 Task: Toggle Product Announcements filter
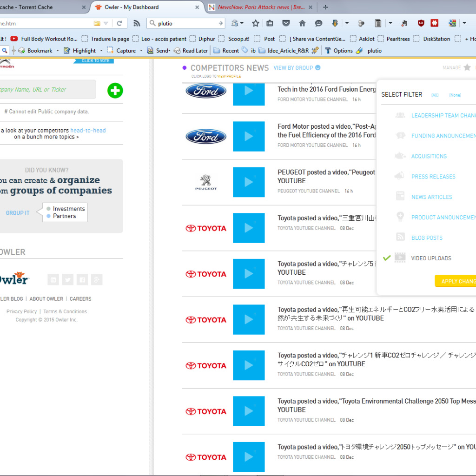(x=443, y=218)
